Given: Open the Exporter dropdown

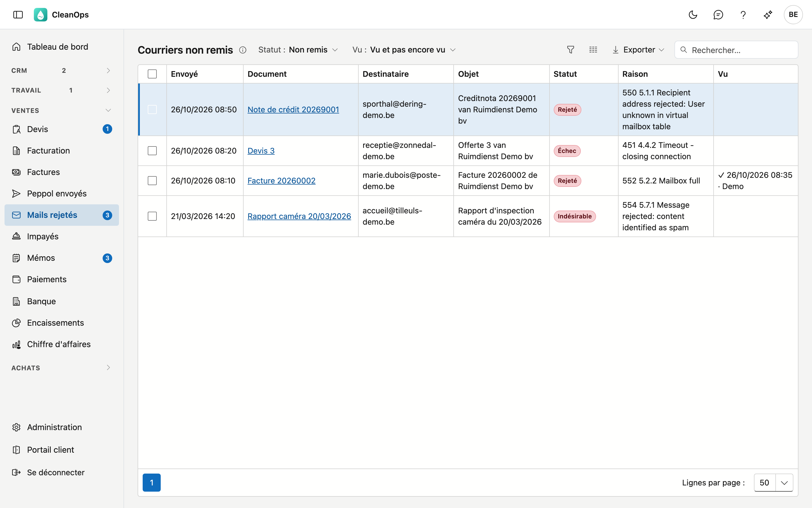Looking at the screenshot, I should 638,50.
